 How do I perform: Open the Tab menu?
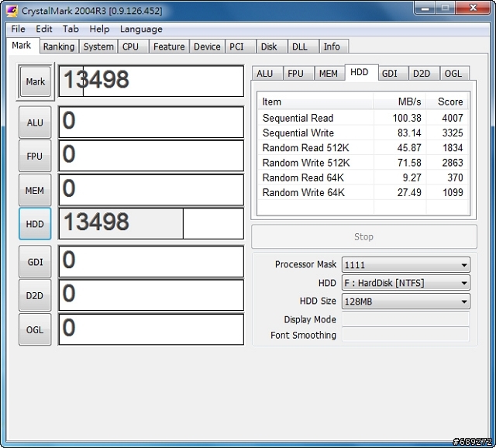point(71,29)
